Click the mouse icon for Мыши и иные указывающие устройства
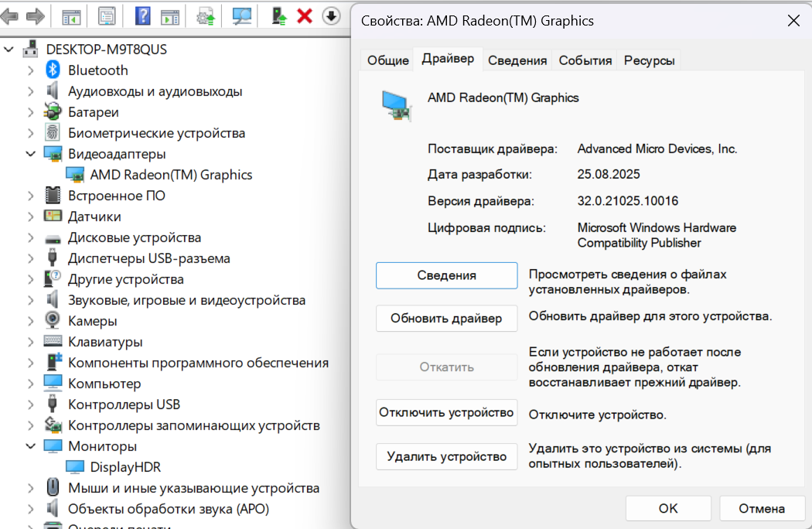Viewport: 812px width, 529px height. point(53,487)
